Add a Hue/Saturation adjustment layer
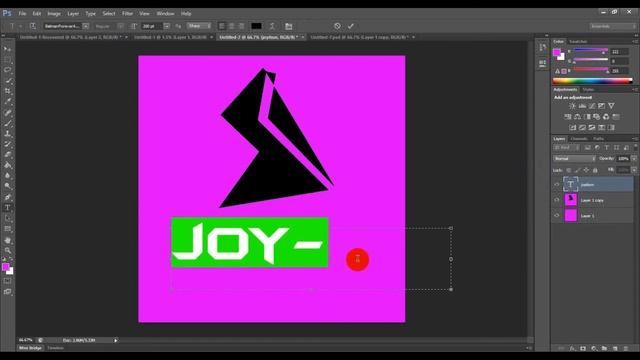This screenshot has width=640, height=360. click(568, 117)
